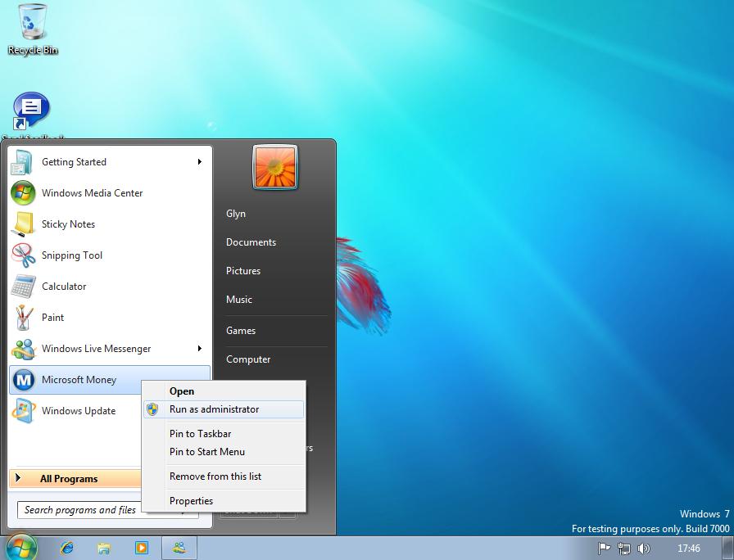Launch Internet Explorer from the taskbar
The height and width of the screenshot is (560, 734).
point(67,548)
